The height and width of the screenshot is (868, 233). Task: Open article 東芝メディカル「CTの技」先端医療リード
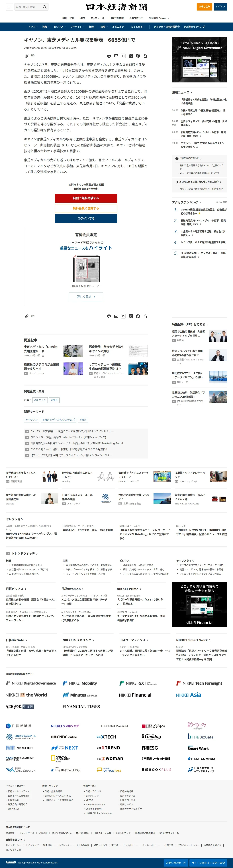tap(41, 349)
